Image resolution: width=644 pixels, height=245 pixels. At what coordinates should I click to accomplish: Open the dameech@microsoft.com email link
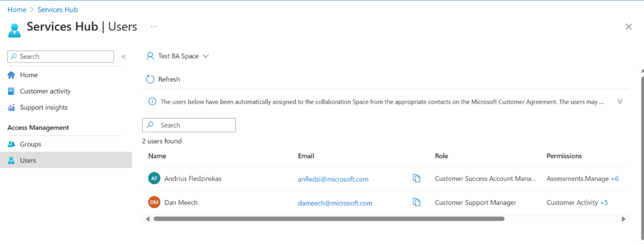(x=335, y=203)
